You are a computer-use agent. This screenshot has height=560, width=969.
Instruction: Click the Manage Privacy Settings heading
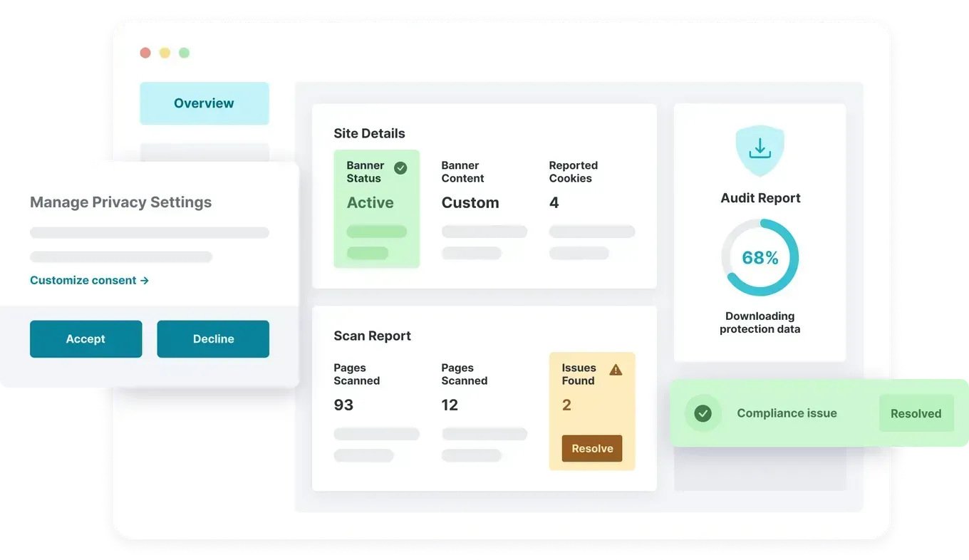[121, 202]
